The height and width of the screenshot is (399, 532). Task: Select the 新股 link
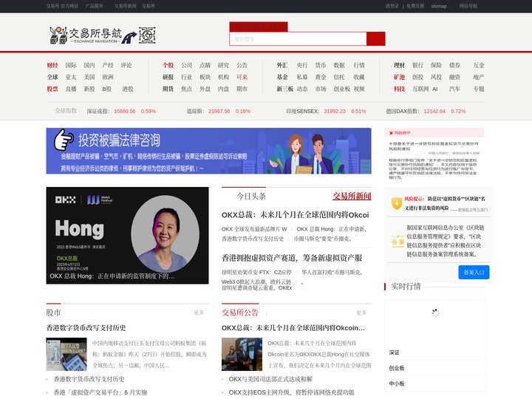point(89,89)
